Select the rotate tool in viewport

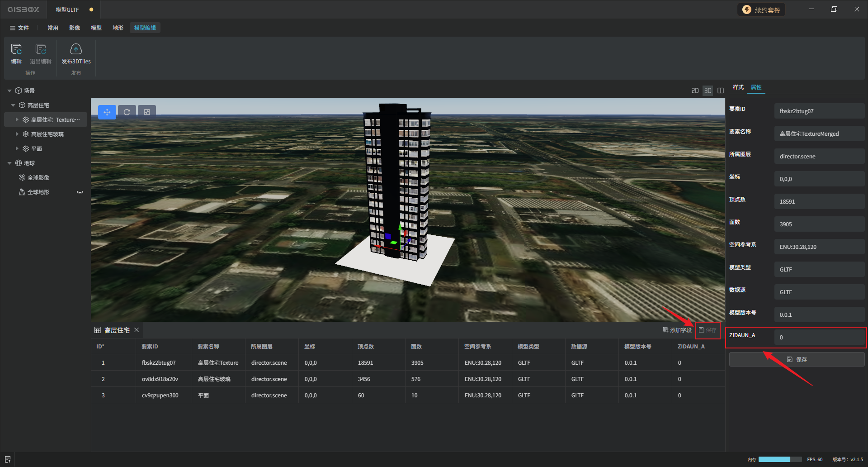click(x=127, y=112)
